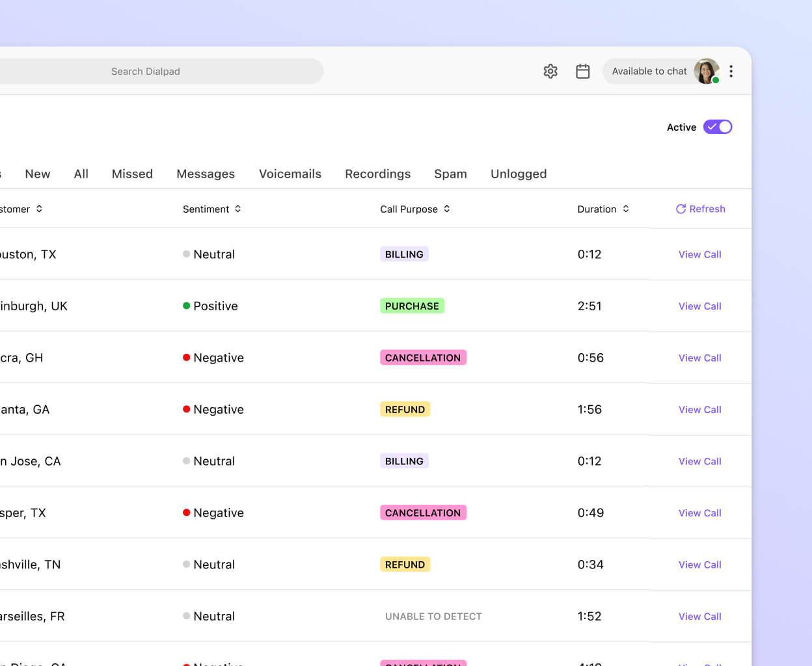
Task: Click the Call Purpose sort chevron
Action: pos(446,209)
